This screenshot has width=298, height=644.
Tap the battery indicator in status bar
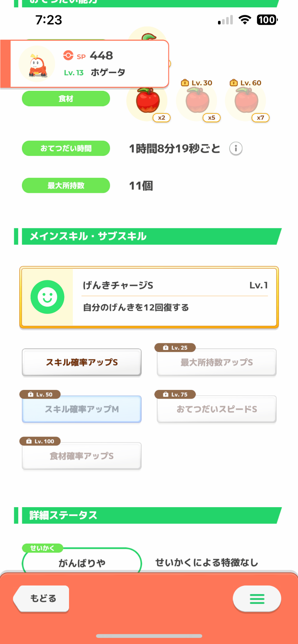267,20
